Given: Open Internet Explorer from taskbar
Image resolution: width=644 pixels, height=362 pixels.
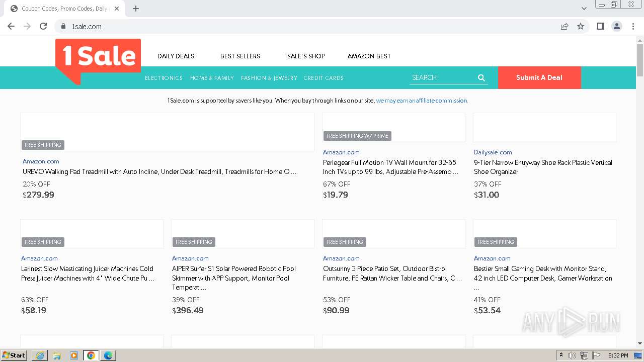Looking at the screenshot, I should 40,355.
